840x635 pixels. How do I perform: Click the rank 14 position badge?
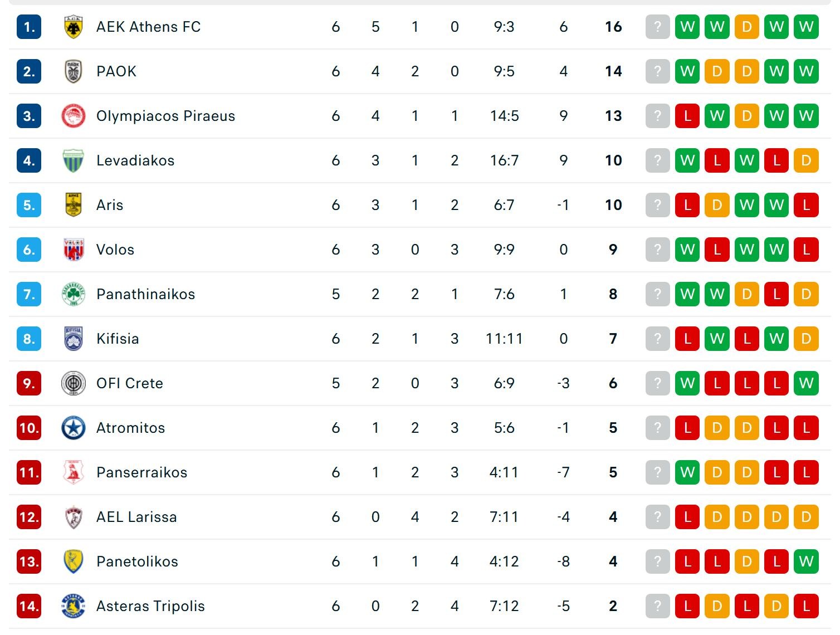tap(29, 606)
